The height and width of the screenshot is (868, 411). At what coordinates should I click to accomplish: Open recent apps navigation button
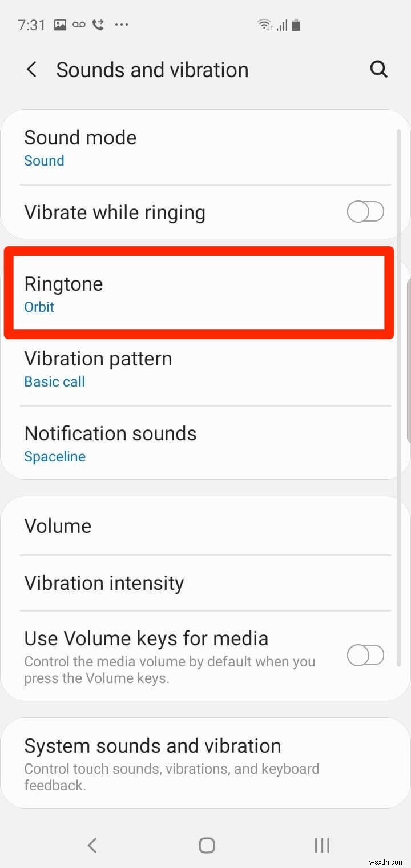pos(322,845)
